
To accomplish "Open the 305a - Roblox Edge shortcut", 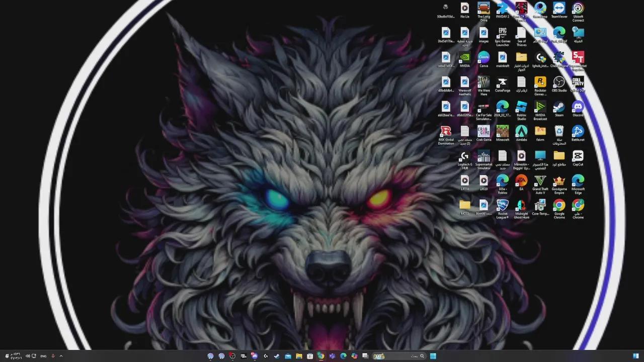I will click(x=503, y=185).
